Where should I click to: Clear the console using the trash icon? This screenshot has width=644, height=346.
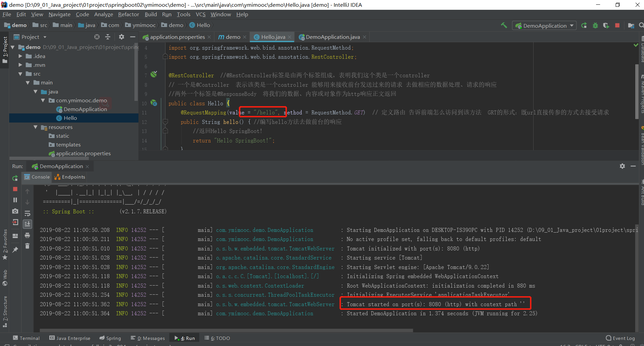pyautogui.click(x=27, y=246)
